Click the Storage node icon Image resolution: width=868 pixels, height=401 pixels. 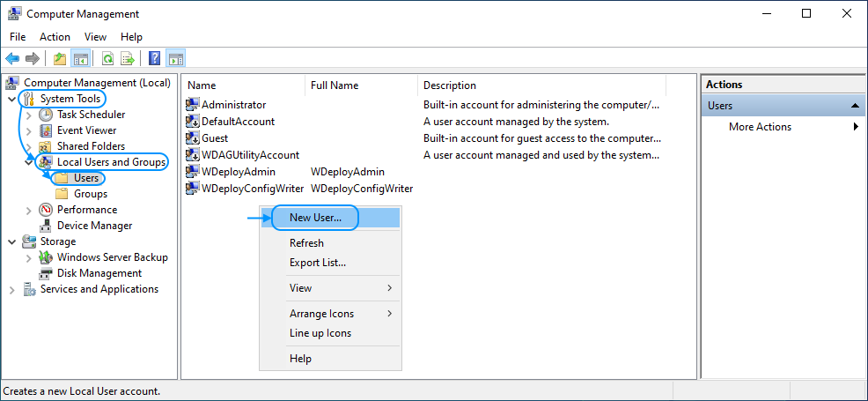(29, 241)
